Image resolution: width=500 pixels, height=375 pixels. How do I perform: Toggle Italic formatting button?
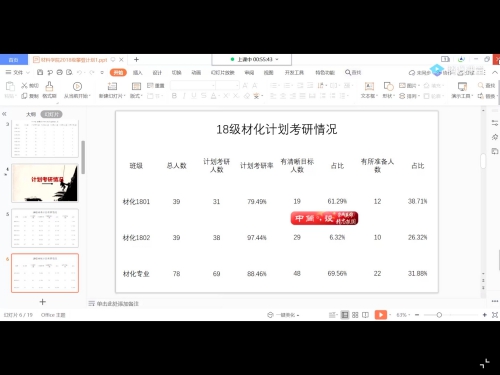[184, 96]
